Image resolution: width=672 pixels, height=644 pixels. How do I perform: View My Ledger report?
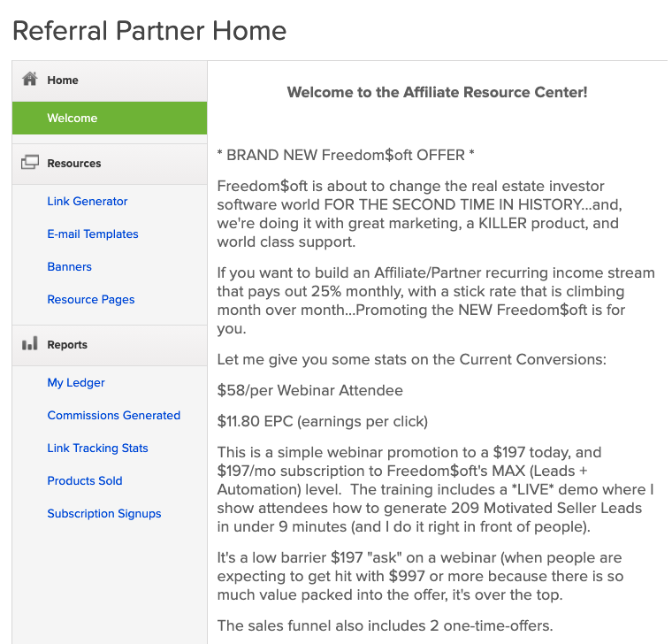pyautogui.click(x=76, y=382)
